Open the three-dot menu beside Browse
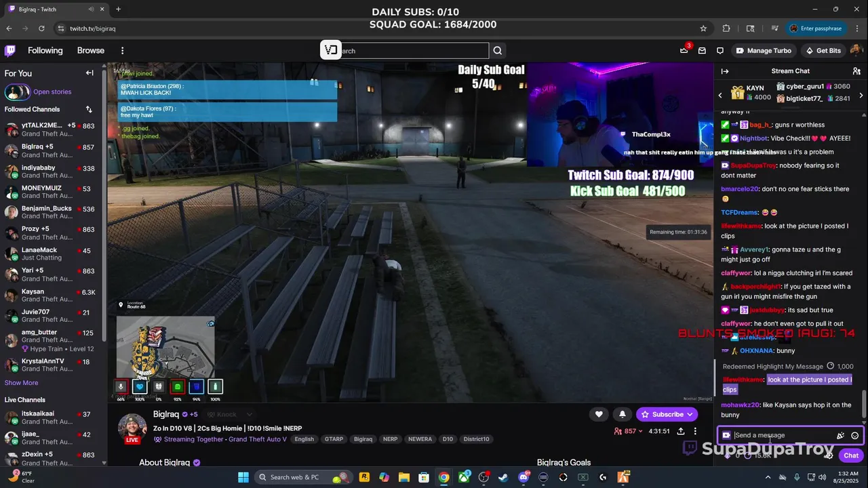 pyautogui.click(x=122, y=51)
